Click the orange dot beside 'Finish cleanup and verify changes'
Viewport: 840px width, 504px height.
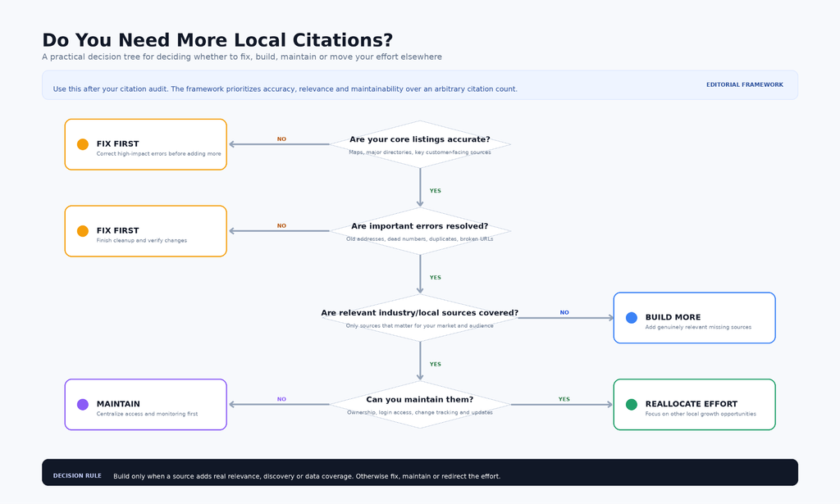coord(83,231)
